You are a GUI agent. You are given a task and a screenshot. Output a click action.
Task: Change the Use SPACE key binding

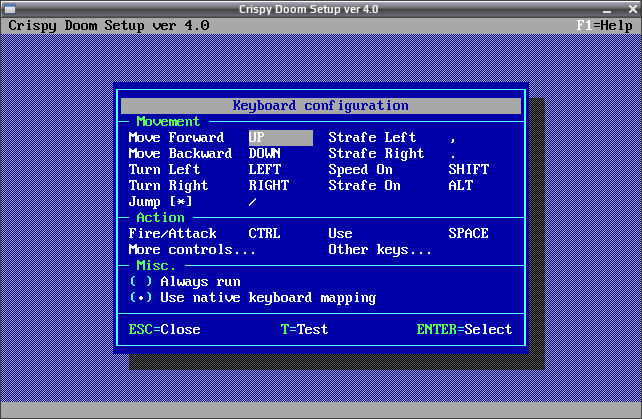coord(468,233)
